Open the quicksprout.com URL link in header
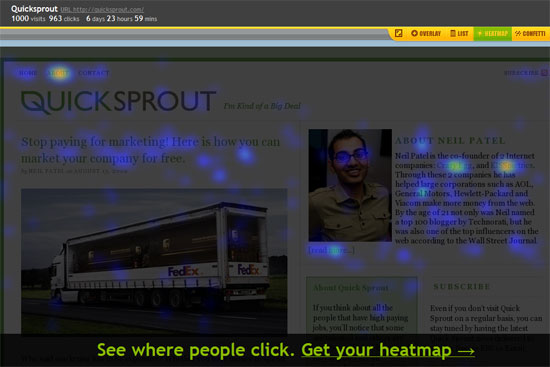The height and width of the screenshot is (367, 550). click(102, 10)
